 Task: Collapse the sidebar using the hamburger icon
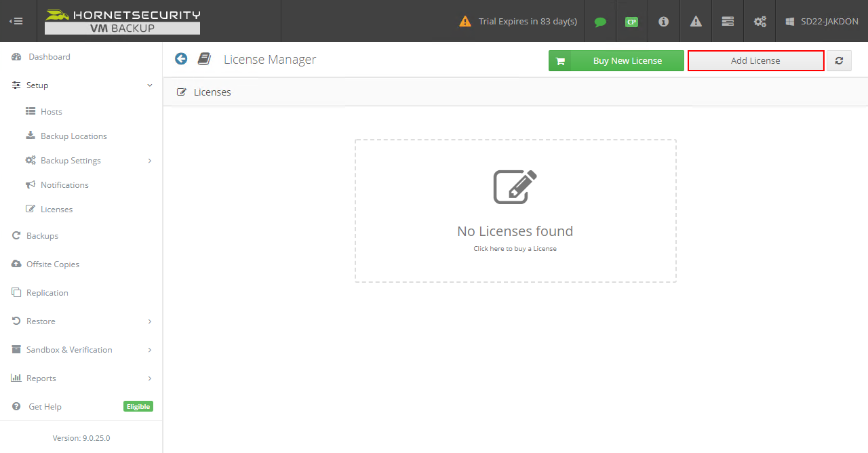16,20
